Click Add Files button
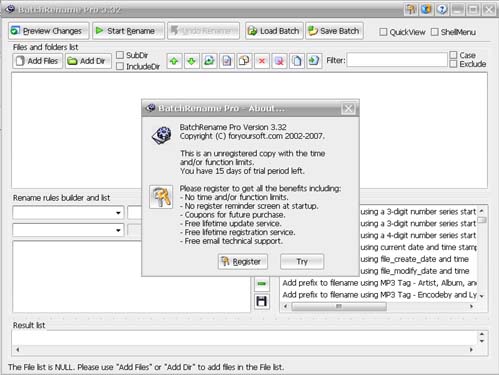This screenshot has height=375, width=499. (37, 61)
